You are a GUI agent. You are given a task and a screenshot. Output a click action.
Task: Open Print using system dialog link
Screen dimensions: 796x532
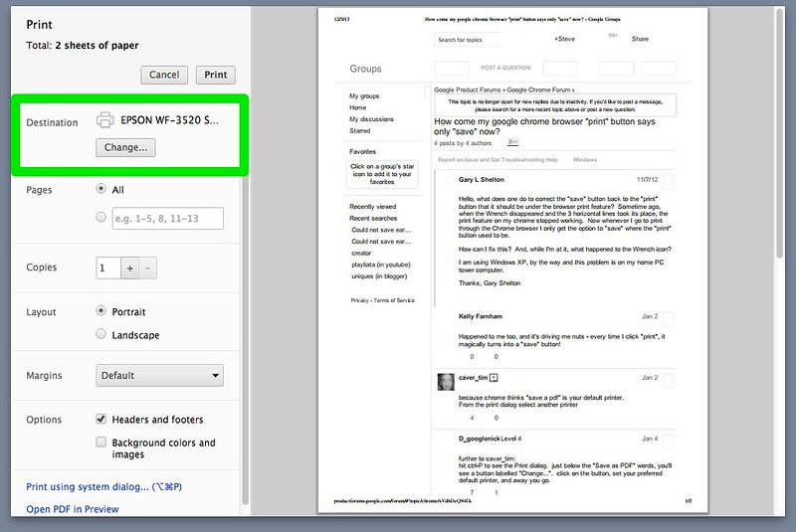(x=104, y=487)
